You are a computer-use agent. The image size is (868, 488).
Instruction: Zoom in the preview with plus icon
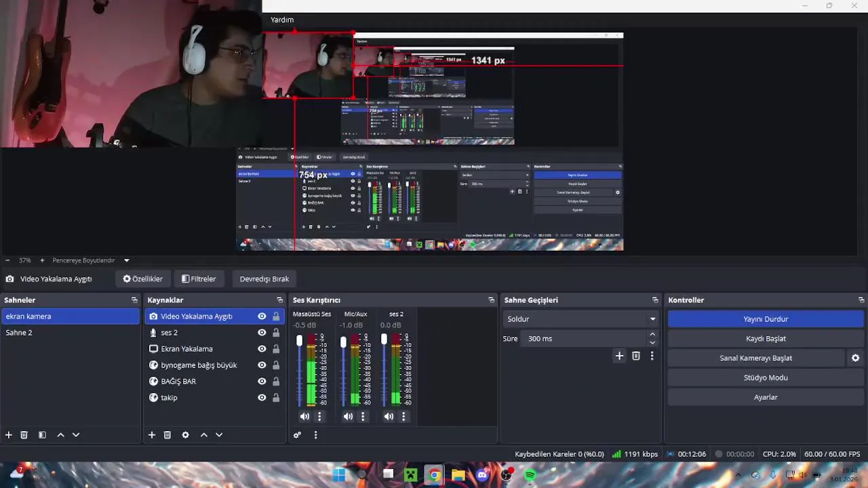coord(42,260)
